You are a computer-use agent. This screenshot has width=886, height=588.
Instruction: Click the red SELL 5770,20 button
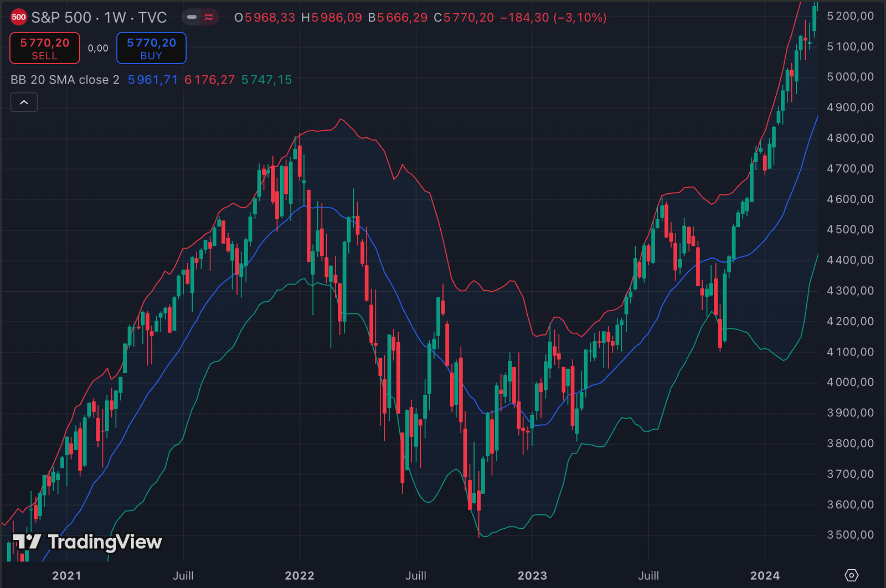(45, 48)
